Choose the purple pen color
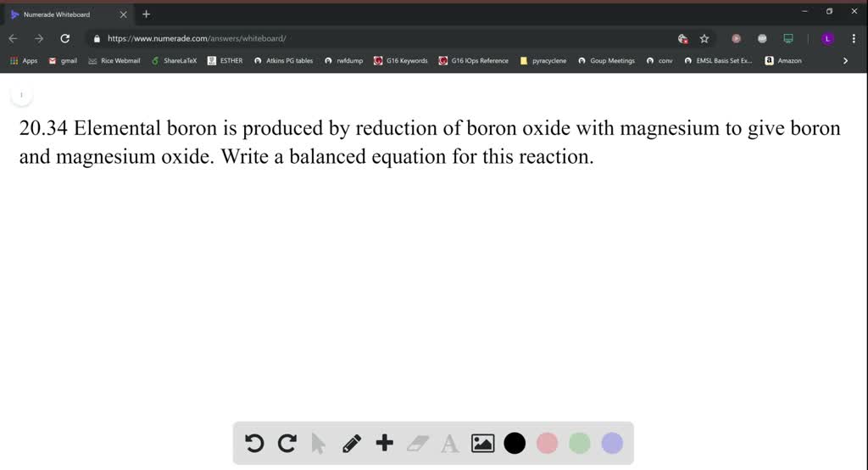Image resolution: width=868 pixels, height=470 pixels. pyautogui.click(x=612, y=443)
